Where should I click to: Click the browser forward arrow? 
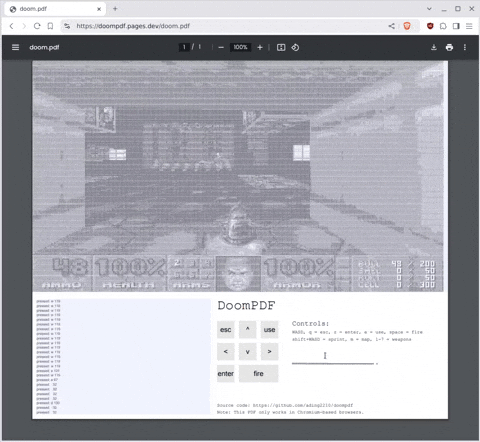(24, 26)
